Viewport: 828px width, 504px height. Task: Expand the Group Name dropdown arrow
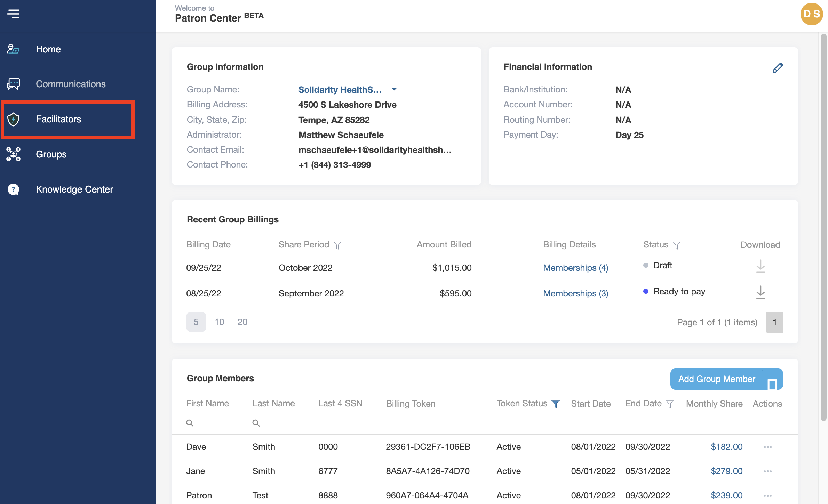click(x=394, y=89)
